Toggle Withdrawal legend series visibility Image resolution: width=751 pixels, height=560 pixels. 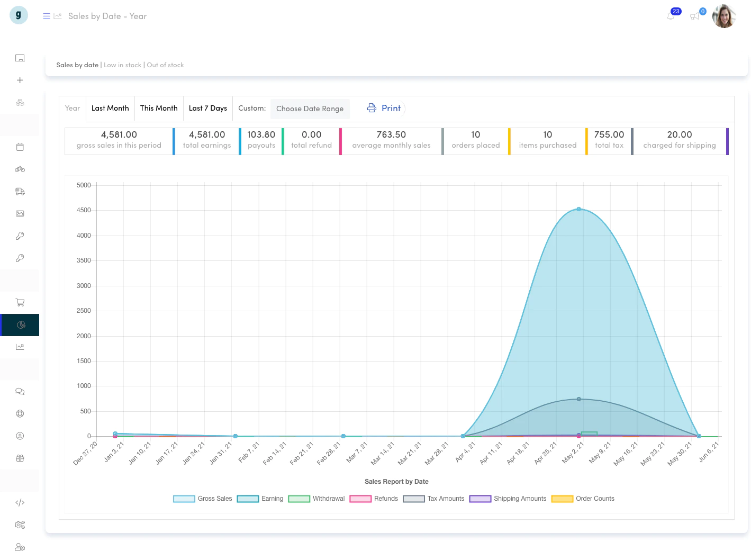click(316, 499)
